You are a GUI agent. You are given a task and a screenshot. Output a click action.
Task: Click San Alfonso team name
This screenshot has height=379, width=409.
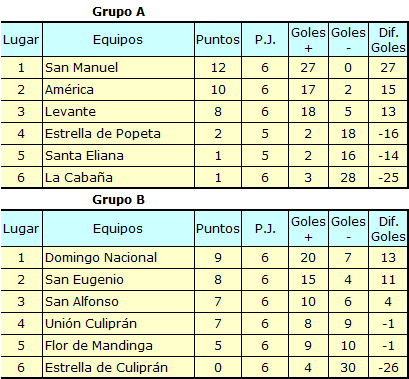(x=82, y=302)
